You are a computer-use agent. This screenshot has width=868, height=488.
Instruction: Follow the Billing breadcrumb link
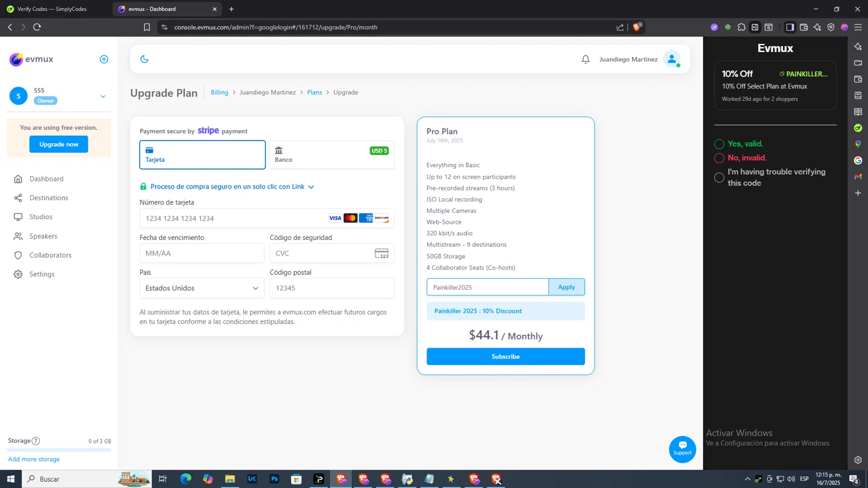[219, 93]
